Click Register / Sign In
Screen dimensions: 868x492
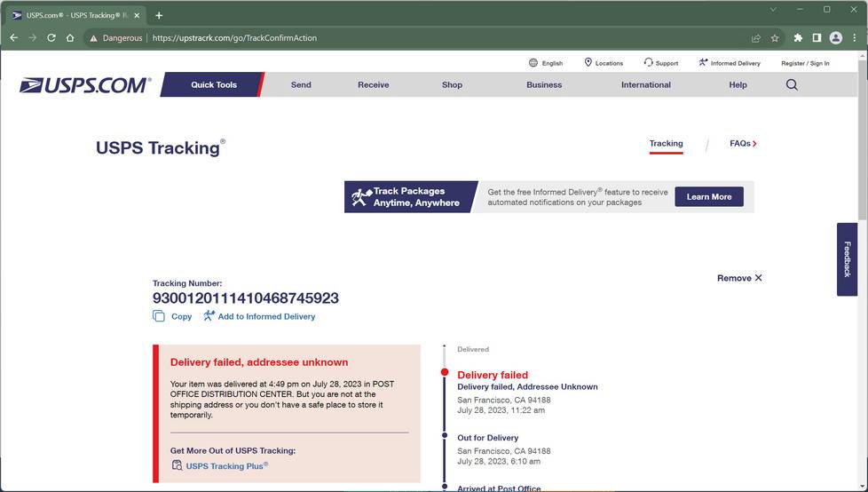[x=805, y=63]
